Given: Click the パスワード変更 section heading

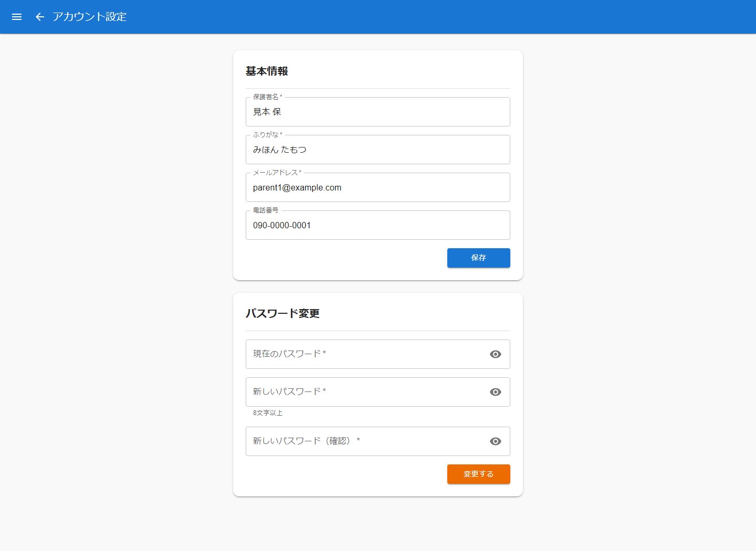Looking at the screenshot, I should pyautogui.click(x=282, y=314).
